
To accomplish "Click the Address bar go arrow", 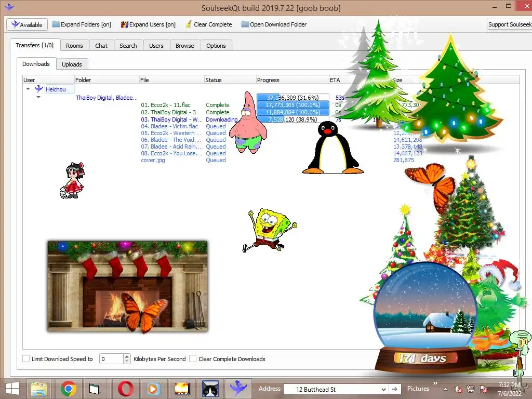I will (x=394, y=389).
